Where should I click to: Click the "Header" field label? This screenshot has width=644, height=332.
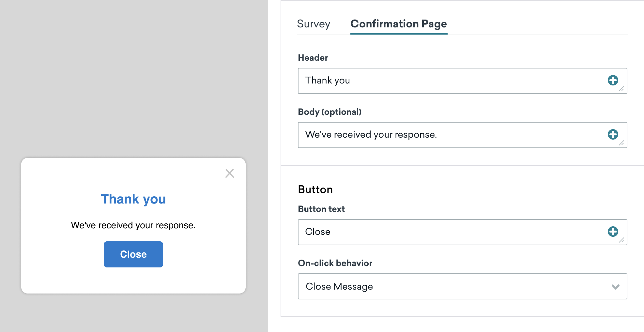click(x=313, y=58)
